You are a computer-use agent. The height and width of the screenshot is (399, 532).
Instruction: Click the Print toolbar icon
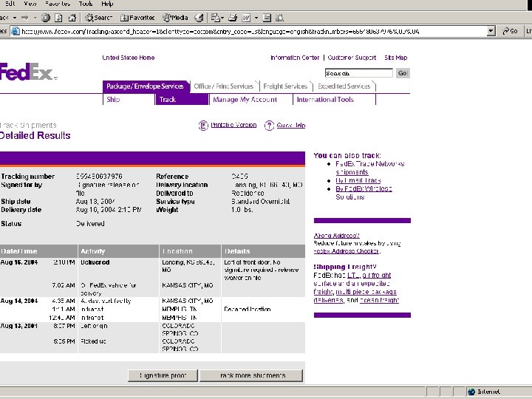point(233,18)
